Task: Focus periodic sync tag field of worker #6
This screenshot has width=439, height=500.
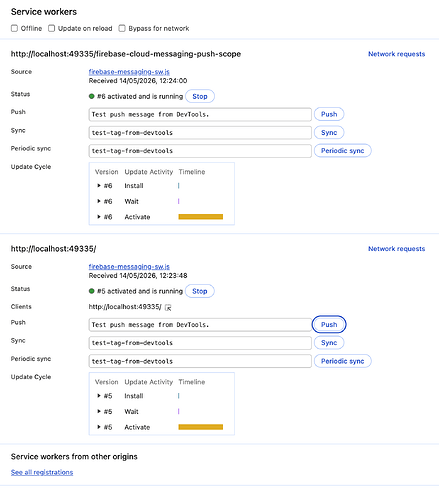Action: coord(200,151)
